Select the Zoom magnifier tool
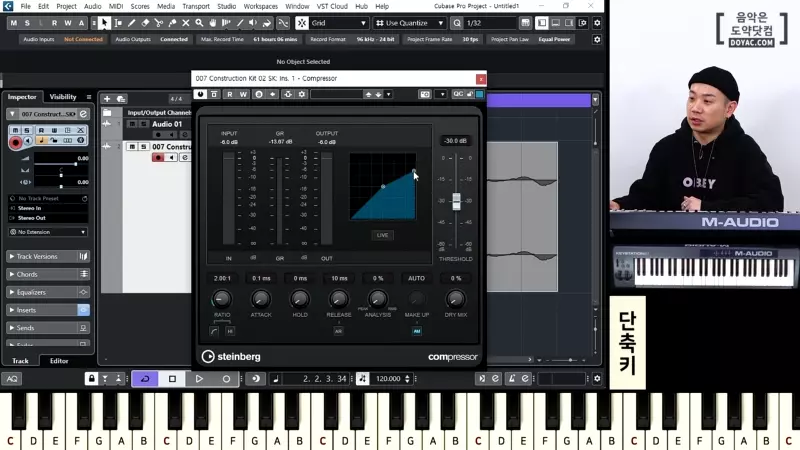This screenshot has height=450, width=800. [x=199, y=23]
